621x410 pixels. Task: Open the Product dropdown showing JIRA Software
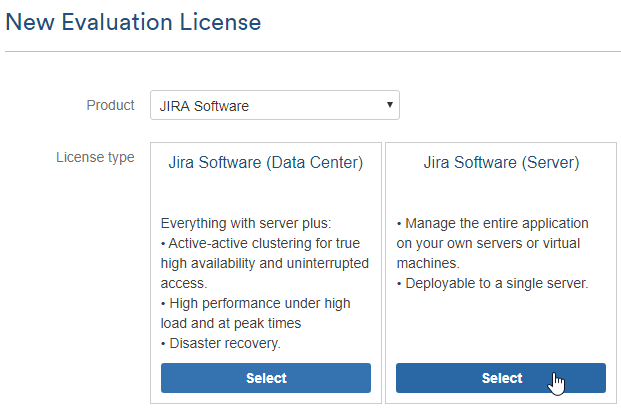pyautogui.click(x=275, y=105)
